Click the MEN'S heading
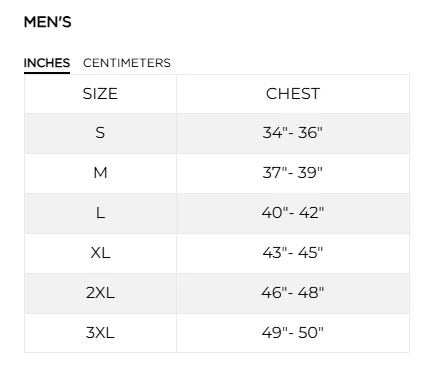This screenshot has width=428, height=370. [48, 22]
